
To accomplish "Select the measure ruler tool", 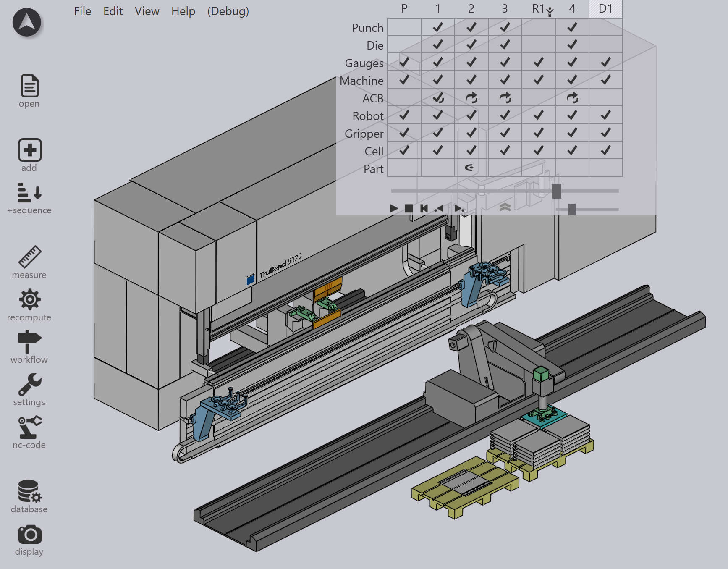I will tap(29, 257).
